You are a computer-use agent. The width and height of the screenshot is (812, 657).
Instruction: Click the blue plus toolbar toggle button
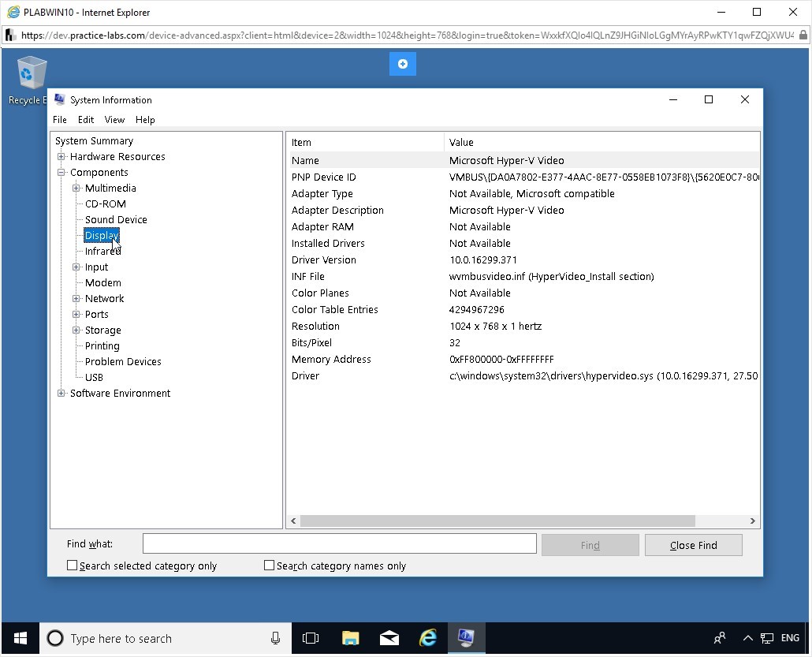coord(402,64)
